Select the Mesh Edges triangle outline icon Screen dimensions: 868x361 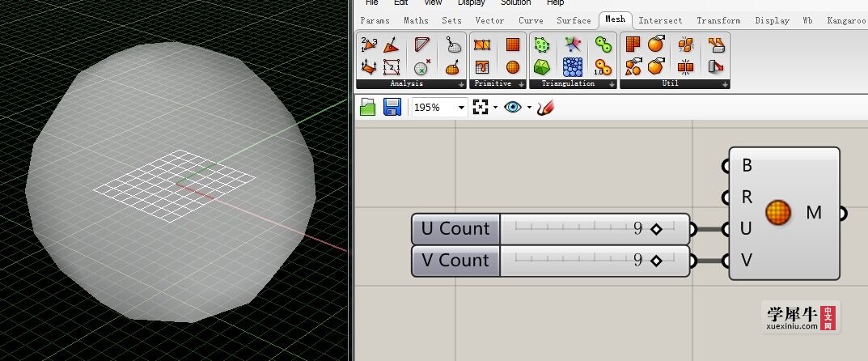click(x=421, y=45)
